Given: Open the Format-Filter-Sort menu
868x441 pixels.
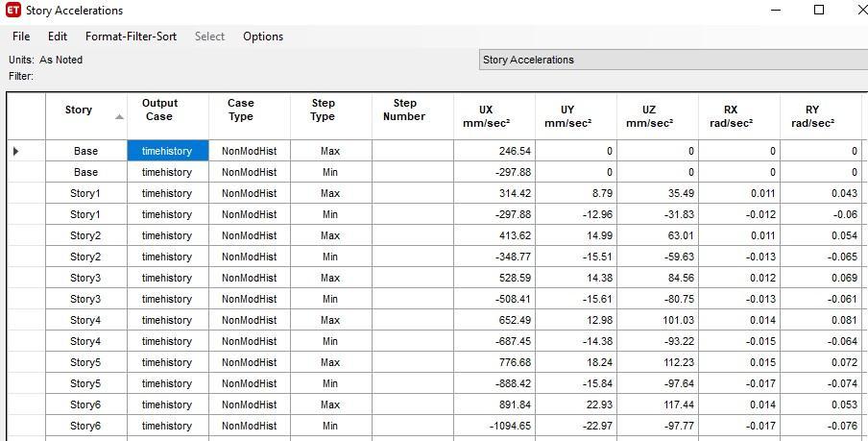Looking at the screenshot, I should (x=131, y=37).
